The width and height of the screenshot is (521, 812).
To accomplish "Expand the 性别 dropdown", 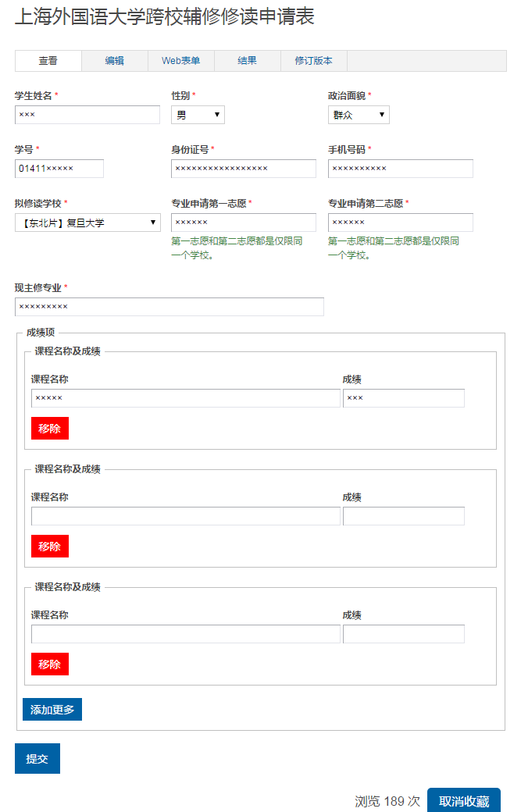I will (198, 115).
